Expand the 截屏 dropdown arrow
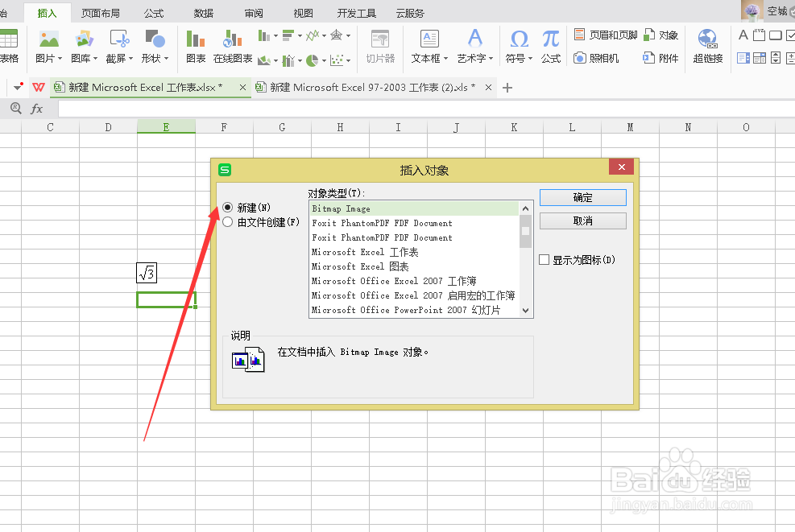The height and width of the screenshot is (532, 795). [130, 58]
